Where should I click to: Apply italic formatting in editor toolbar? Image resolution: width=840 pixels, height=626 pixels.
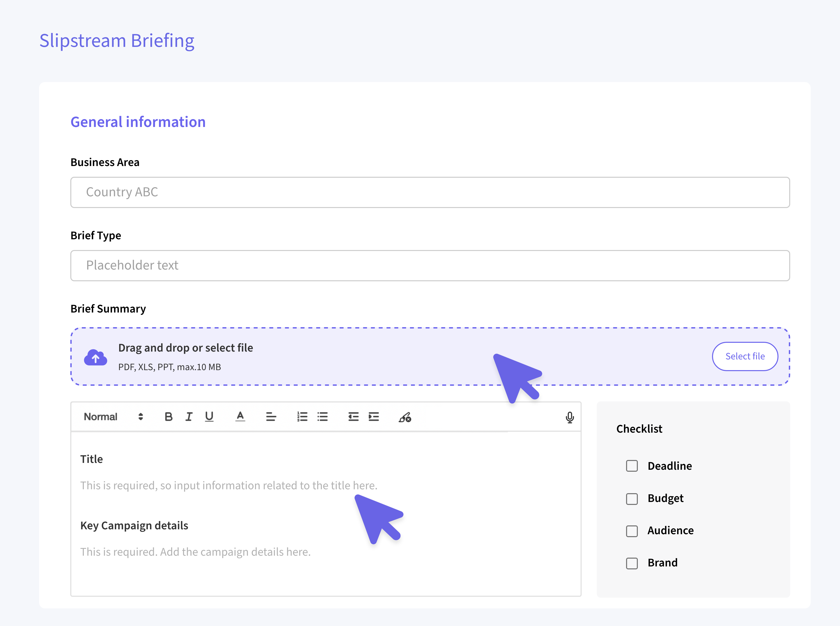[x=189, y=417]
